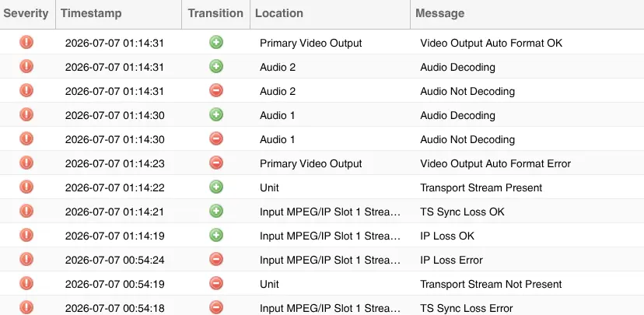
Task: Click timestamp 2026-07-07 01:14:23
Action: 114,163
